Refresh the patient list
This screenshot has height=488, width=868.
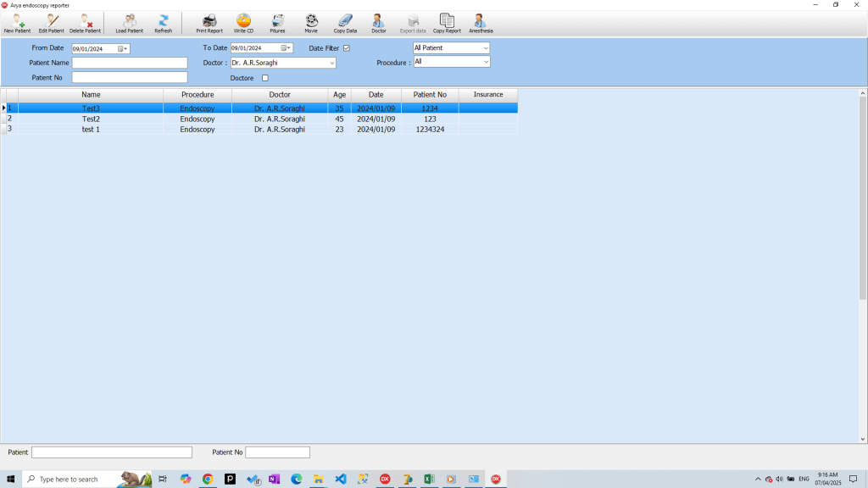coord(163,22)
